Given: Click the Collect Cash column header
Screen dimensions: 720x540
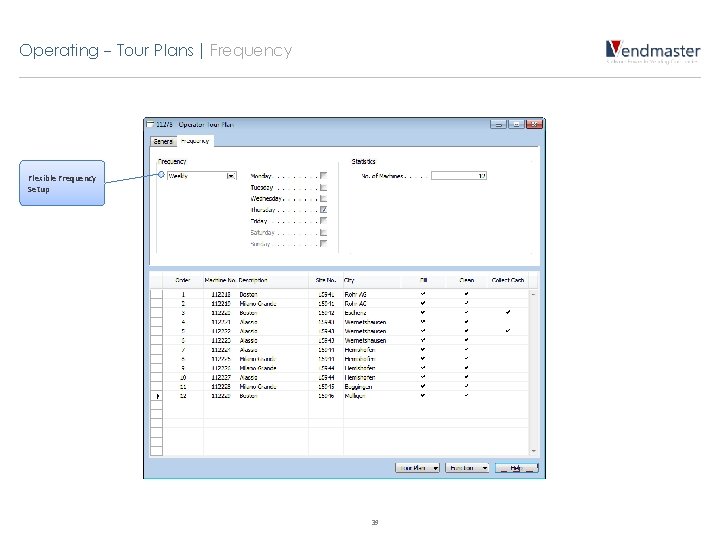Looking at the screenshot, I should click(x=508, y=280).
